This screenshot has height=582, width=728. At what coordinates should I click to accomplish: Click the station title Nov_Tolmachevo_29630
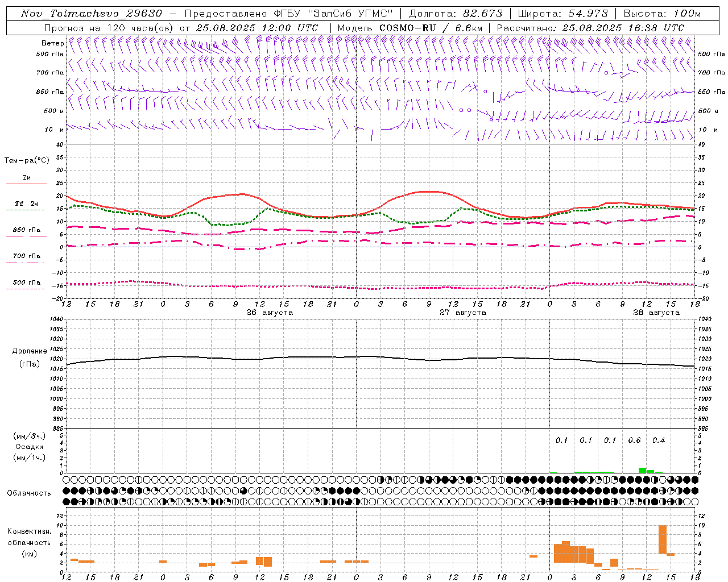click(x=92, y=14)
